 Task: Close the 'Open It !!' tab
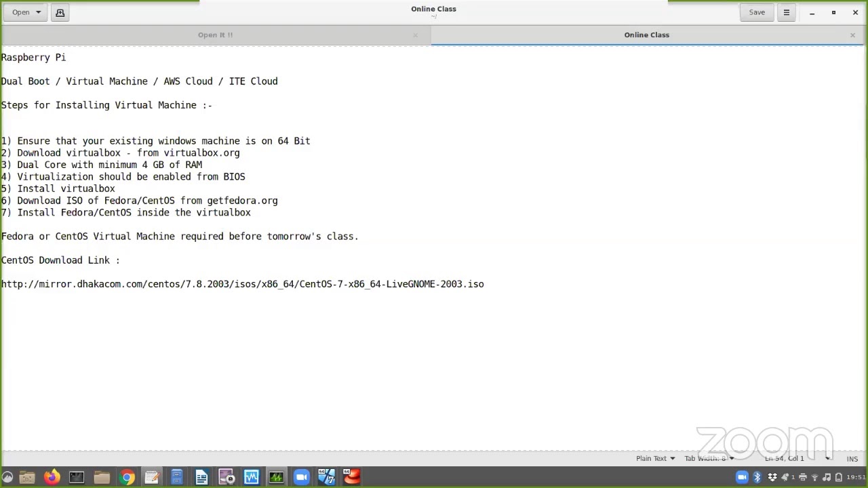pos(415,35)
